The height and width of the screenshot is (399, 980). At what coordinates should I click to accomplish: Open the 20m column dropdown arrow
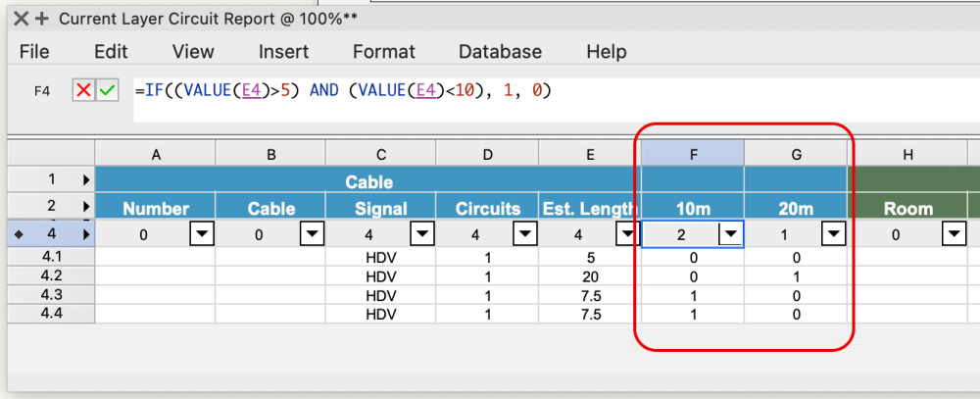point(833,234)
